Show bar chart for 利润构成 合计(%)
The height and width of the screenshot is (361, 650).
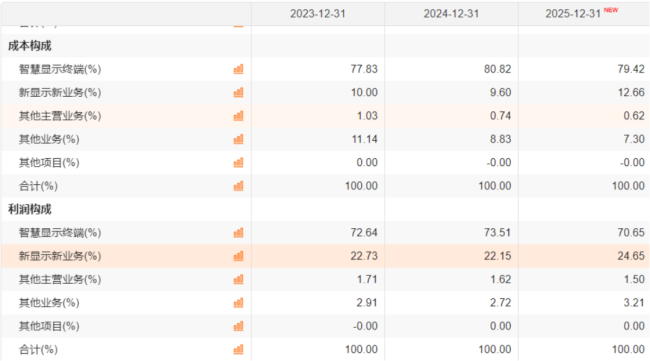tap(238, 349)
